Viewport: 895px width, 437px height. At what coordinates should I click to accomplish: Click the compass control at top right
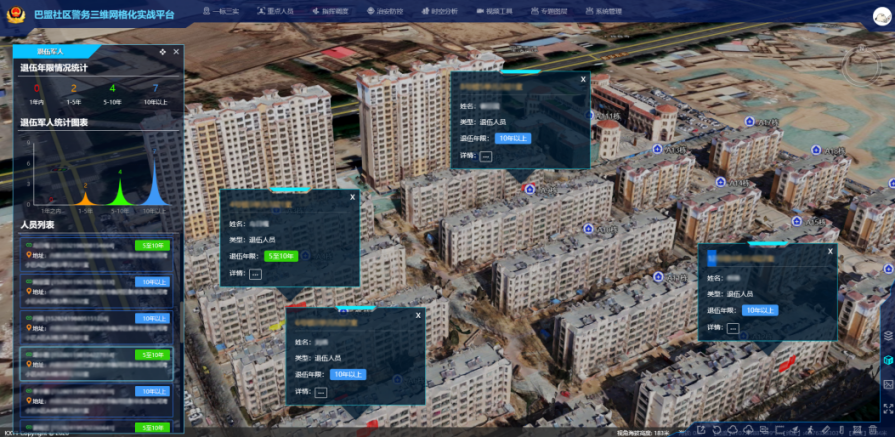pos(862,64)
